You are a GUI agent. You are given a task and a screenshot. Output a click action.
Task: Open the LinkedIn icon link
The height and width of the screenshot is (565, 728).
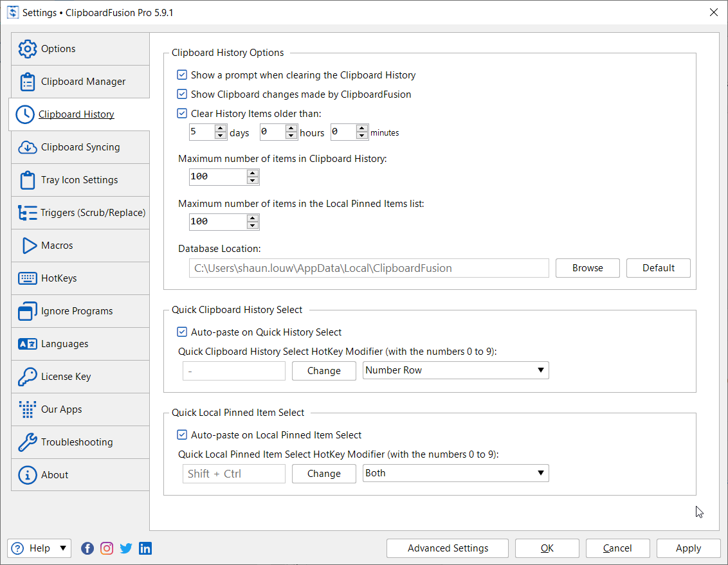145,548
